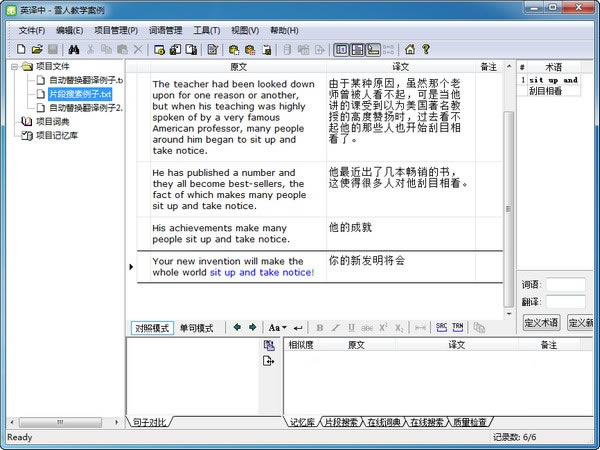Click the New file icon in toolbar
600x450 pixels.
tap(22, 49)
